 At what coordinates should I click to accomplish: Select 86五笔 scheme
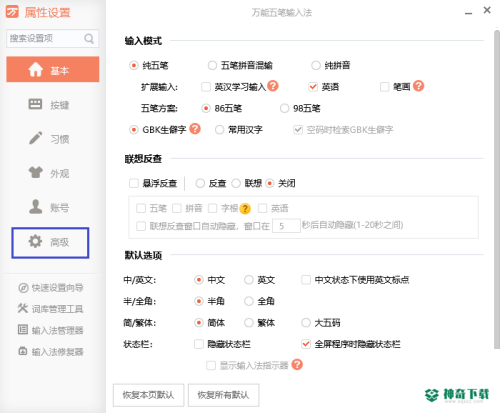(206, 108)
